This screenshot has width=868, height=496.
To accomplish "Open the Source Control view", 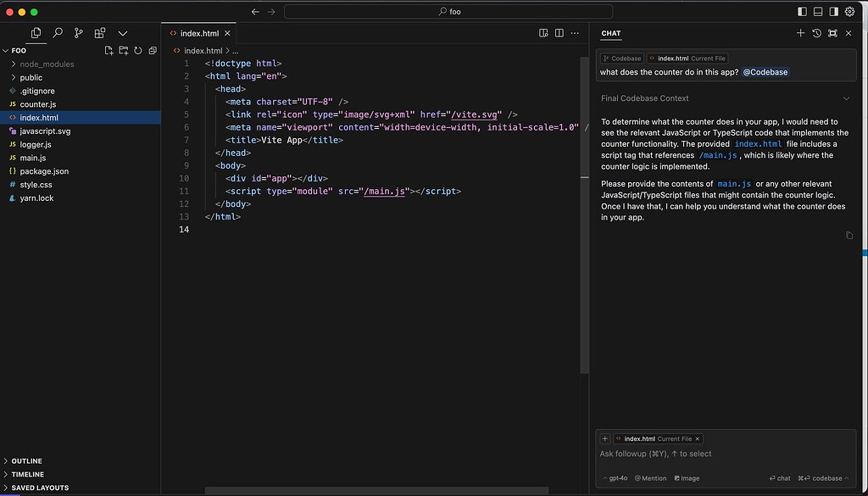I will 78,31.
